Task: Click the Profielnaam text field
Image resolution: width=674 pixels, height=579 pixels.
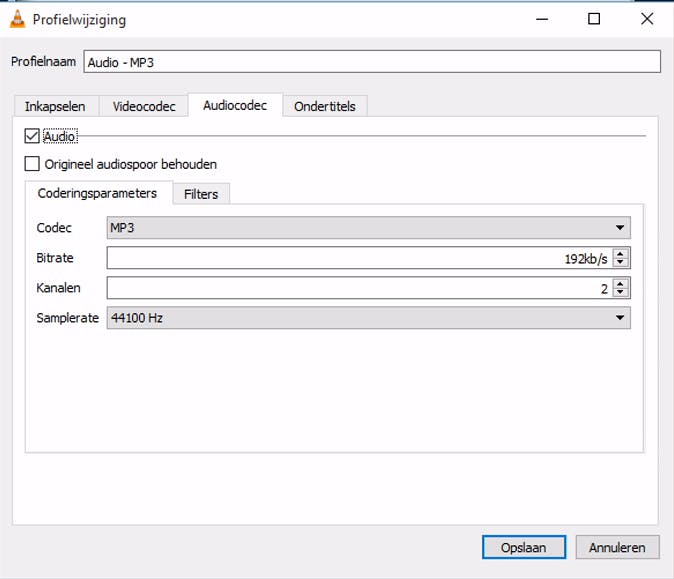Action: pyautogui.click(x=372, y=62)
